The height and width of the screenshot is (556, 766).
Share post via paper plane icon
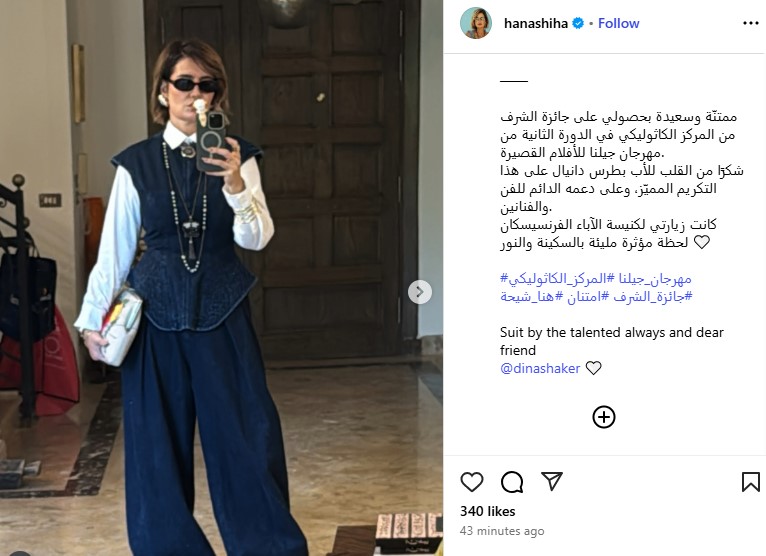pyautogui.click(x=552, y=481)
